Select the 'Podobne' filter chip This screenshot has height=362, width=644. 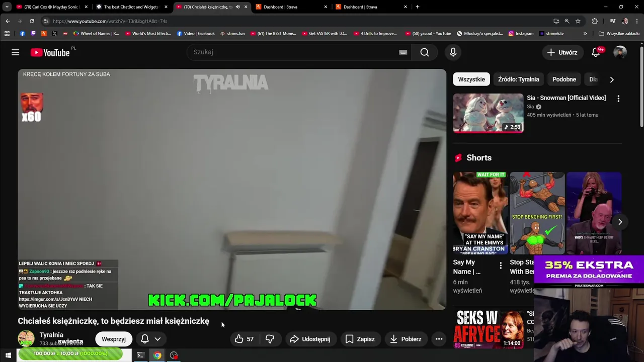[x=564, y=79]
